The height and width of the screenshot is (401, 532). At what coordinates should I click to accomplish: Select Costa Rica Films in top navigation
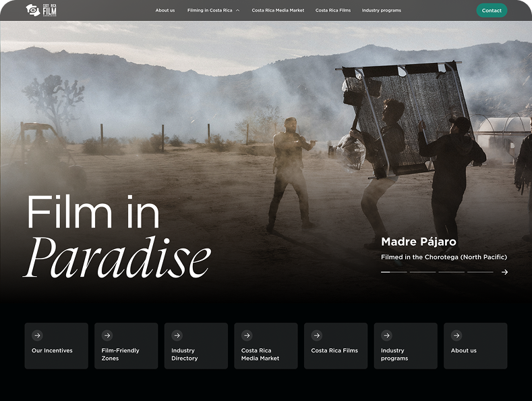[x=333, y=11]
